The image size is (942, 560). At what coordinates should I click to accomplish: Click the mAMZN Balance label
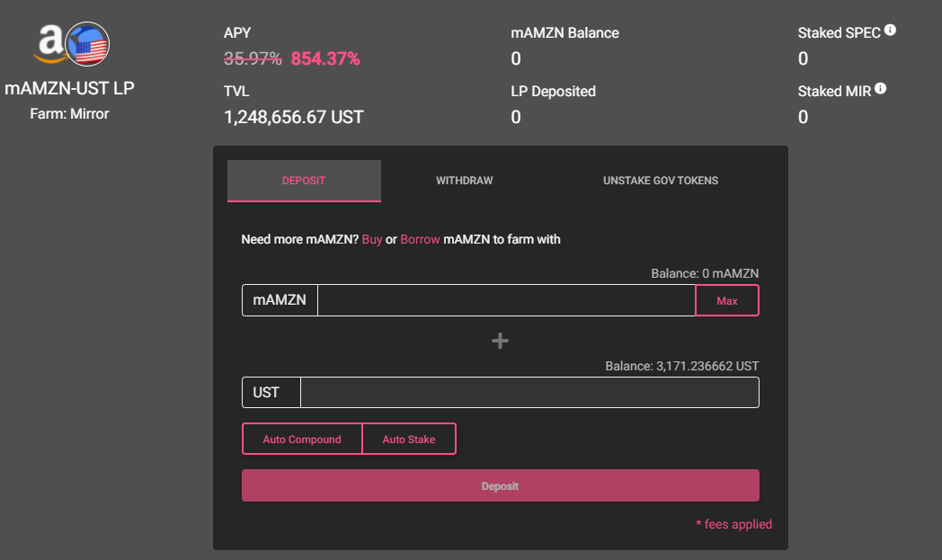coord(564,33)
